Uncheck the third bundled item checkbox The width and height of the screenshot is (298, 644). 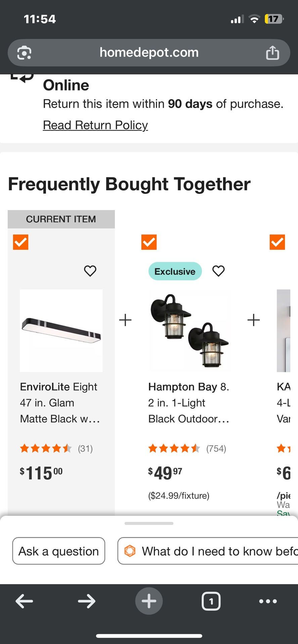click(x=277, y=242)
